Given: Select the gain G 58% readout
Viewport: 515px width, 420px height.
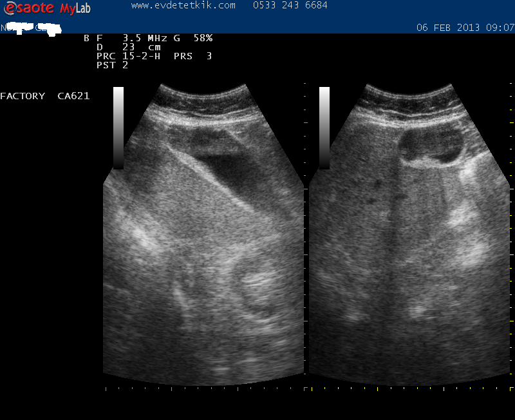Looking at the screenshot, I should [x=193, y=38].
